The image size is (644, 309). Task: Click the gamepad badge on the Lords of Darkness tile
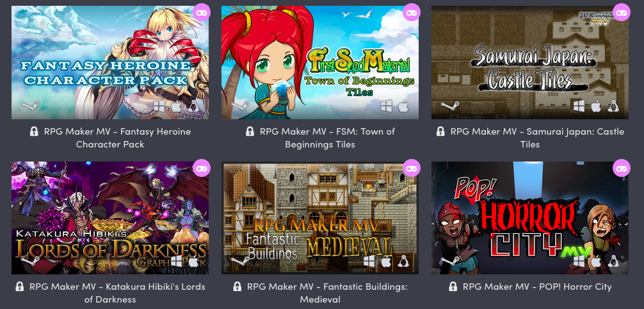(x=202, y=168)
